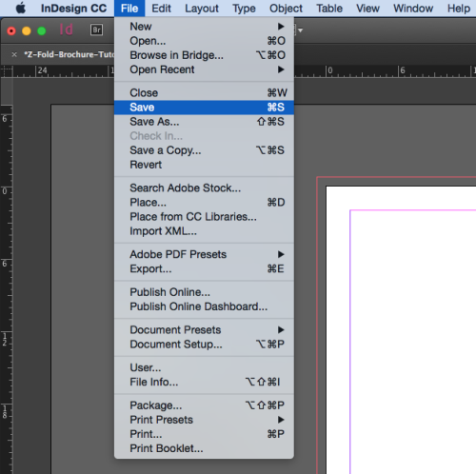Open the Help menu
The width and height of the screenshot is (476, 474).
pos(459,9)
